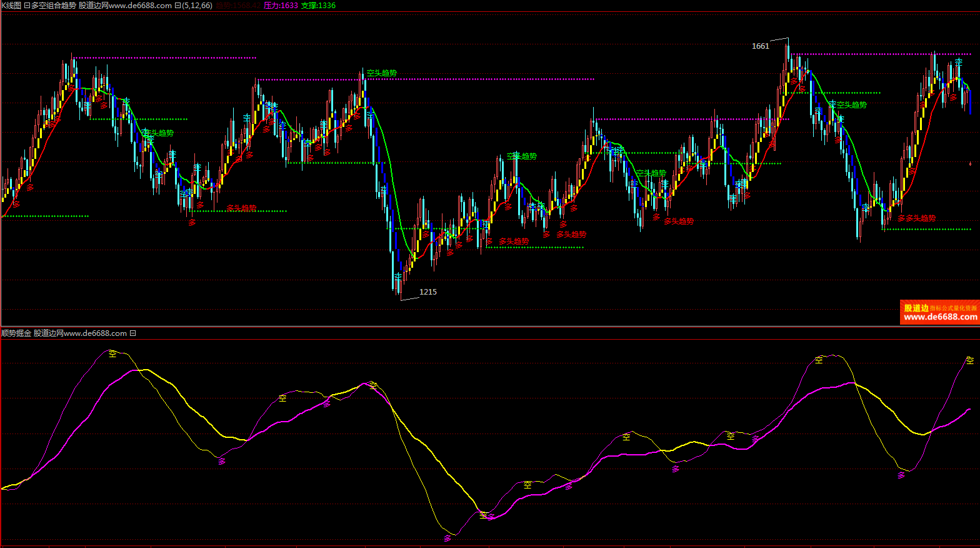Viewport: 980px width, 548px height.
Task: Click the 1661 high price label
Action: click(760, 46)
